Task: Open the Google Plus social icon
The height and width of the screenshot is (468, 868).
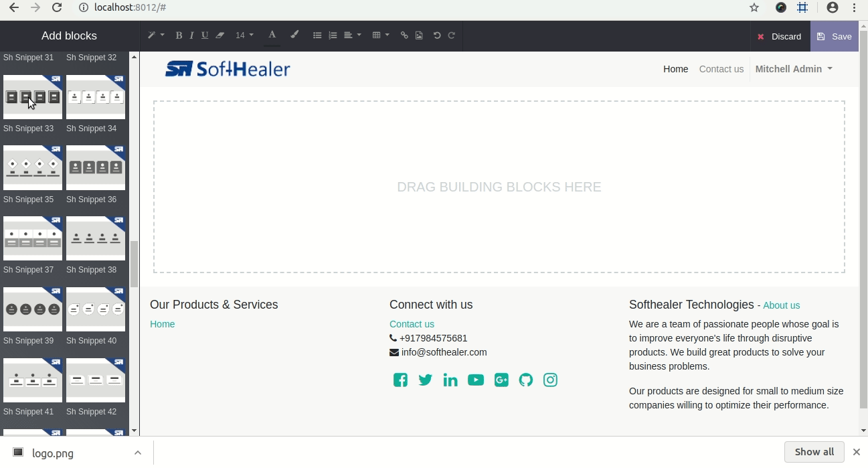Action: (501, 380)
